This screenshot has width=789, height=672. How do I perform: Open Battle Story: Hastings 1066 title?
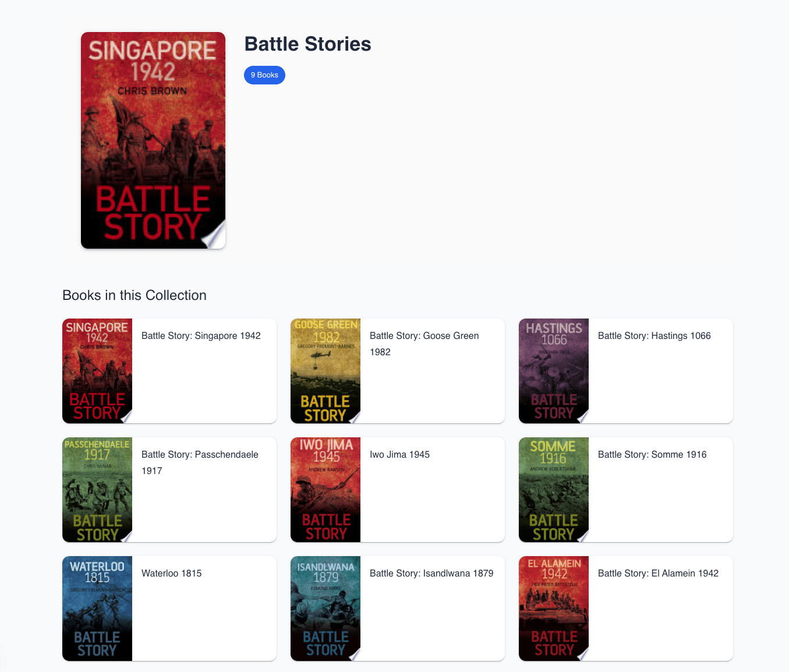(x=654, y=336)
